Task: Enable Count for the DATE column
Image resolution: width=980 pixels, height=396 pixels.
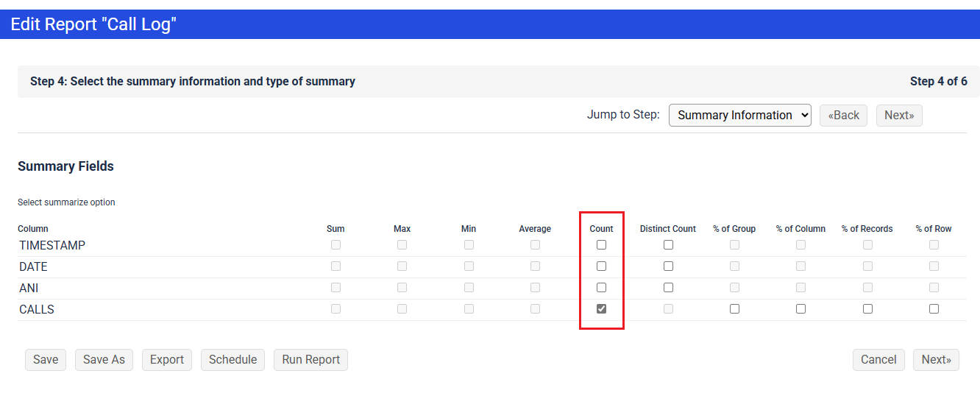Action: [x=602, y=266]
